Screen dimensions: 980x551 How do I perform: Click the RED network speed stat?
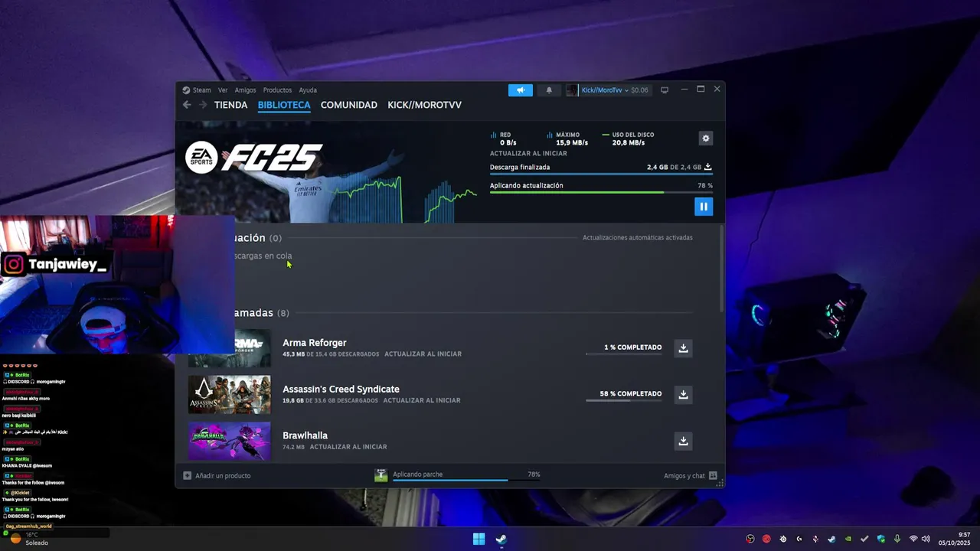[503, 139]
